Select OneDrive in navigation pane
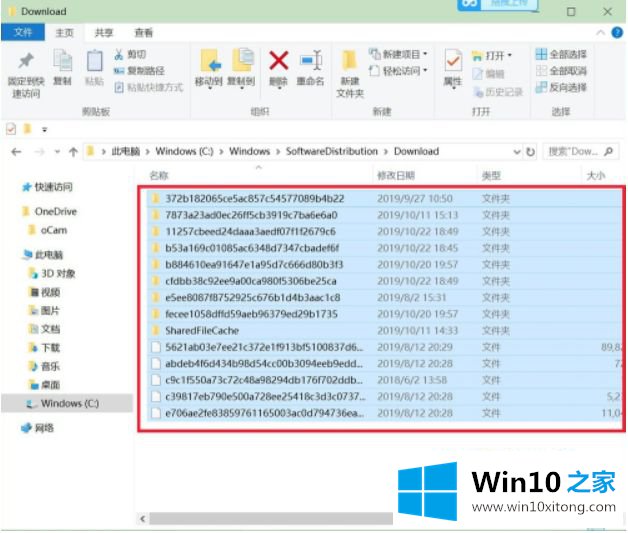The width and height of the screenshot is (628, 533). pos(50,211)
